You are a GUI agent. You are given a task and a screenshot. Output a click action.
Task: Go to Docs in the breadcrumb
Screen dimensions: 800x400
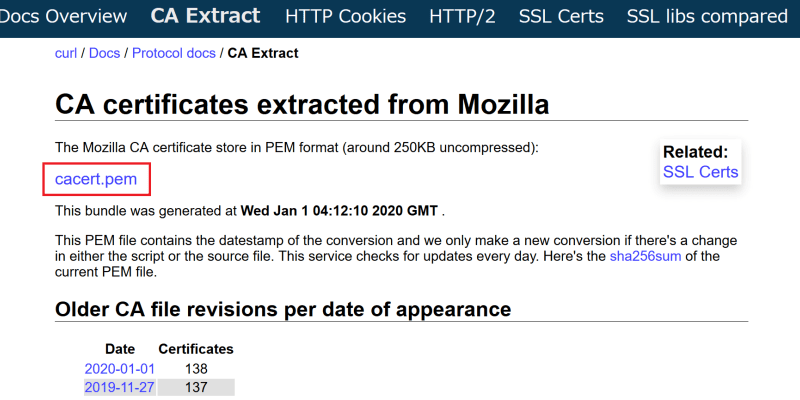(x=104, y=53)
